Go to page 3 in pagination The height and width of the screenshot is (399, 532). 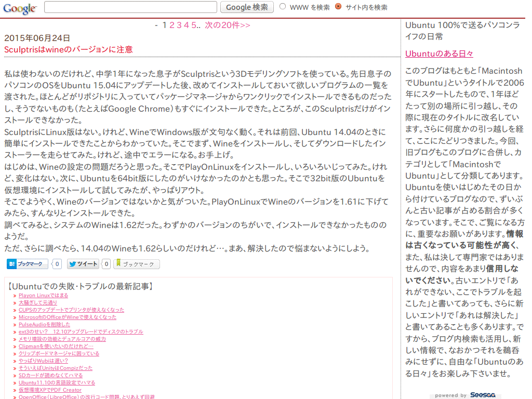click(x=179, y=25)
